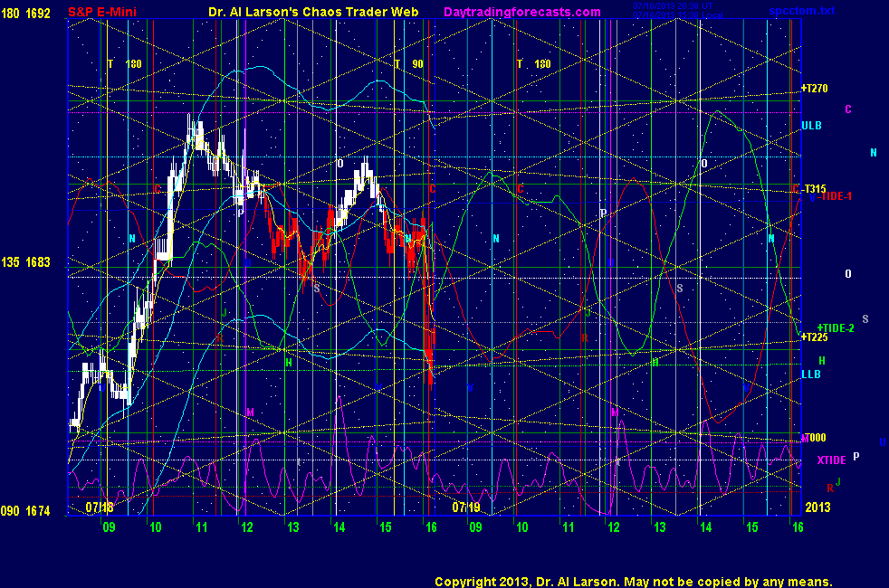The width and height of the screenshot is (889, 588).
Task: Click the +TIDE-2 green curve label
Action: click(836, 328)
